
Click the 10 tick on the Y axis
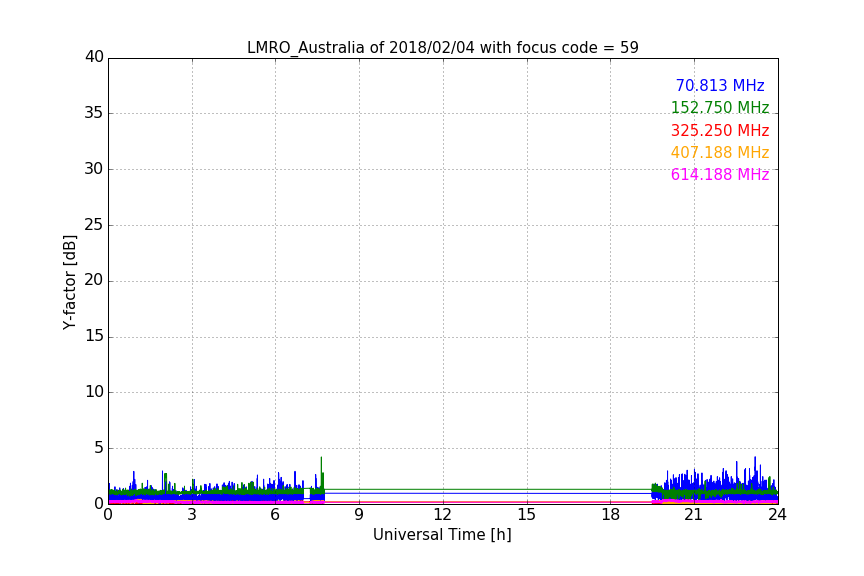pos(94,392)
